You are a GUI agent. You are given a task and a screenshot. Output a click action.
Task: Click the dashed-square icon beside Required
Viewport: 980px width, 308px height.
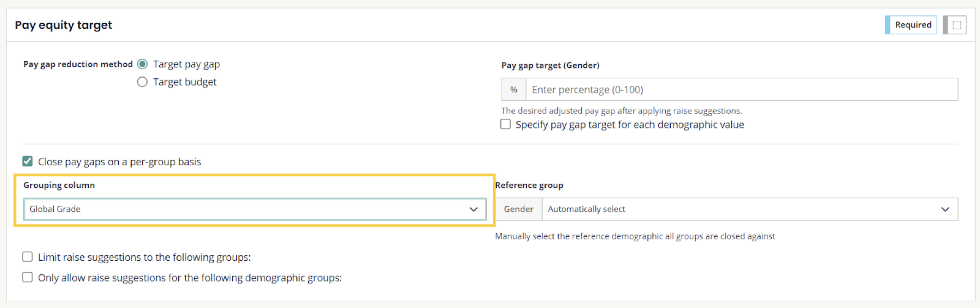pos(956,25)
